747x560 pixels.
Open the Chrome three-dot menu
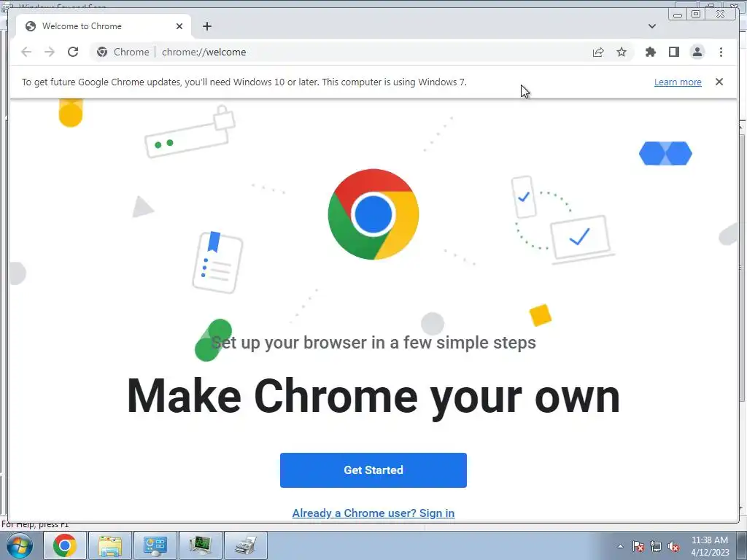tap(721, 52)
